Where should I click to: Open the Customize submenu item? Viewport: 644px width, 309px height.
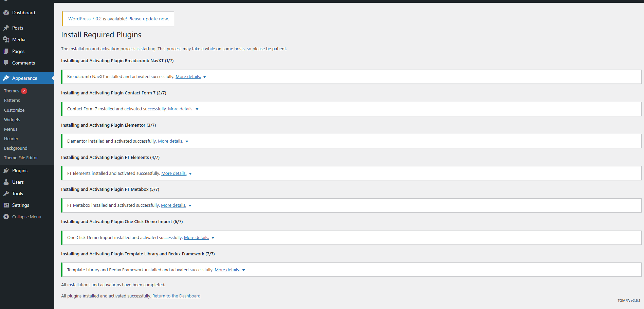(14, 110)
